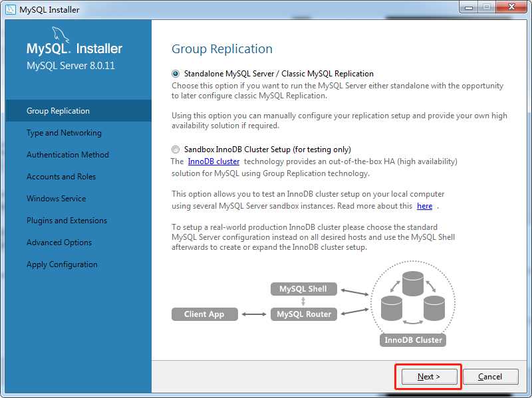Choose Sandbox InnoDB Cluster Setup radio button
The height and width of the screenshot is (398, 532).
[x=176, y=149]
